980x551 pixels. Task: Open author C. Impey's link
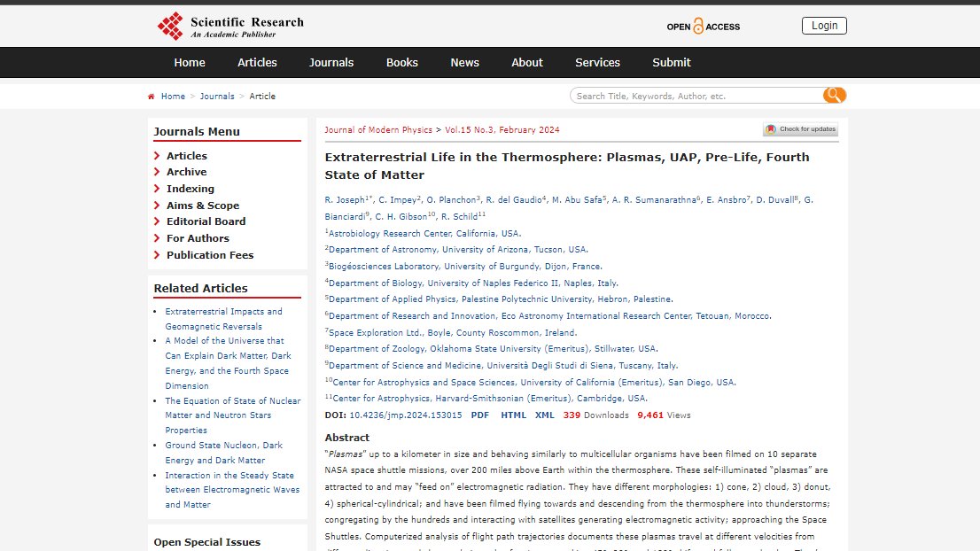(398, 200)
